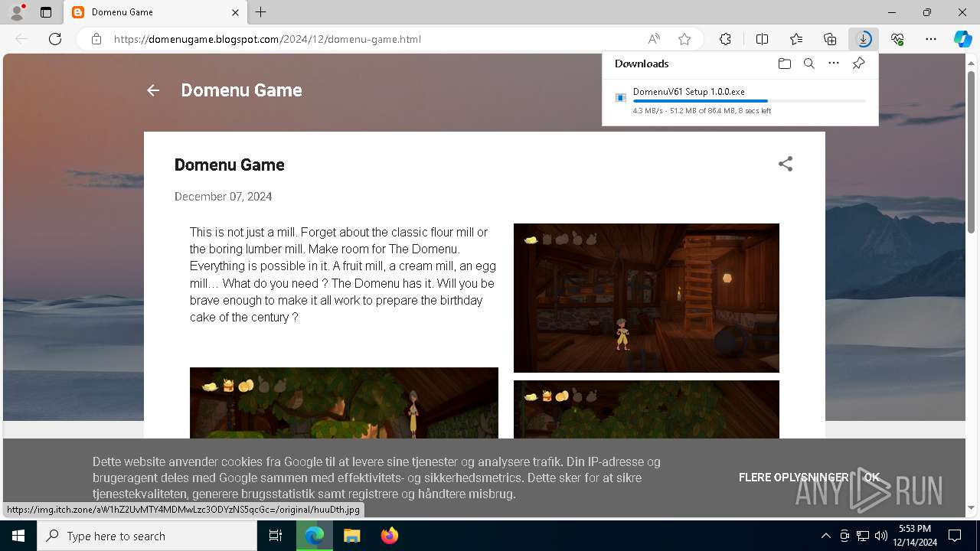Search downloads with magnifier icon
The width and height of the screenshot is (980, 551).
[x=808, y=64]
